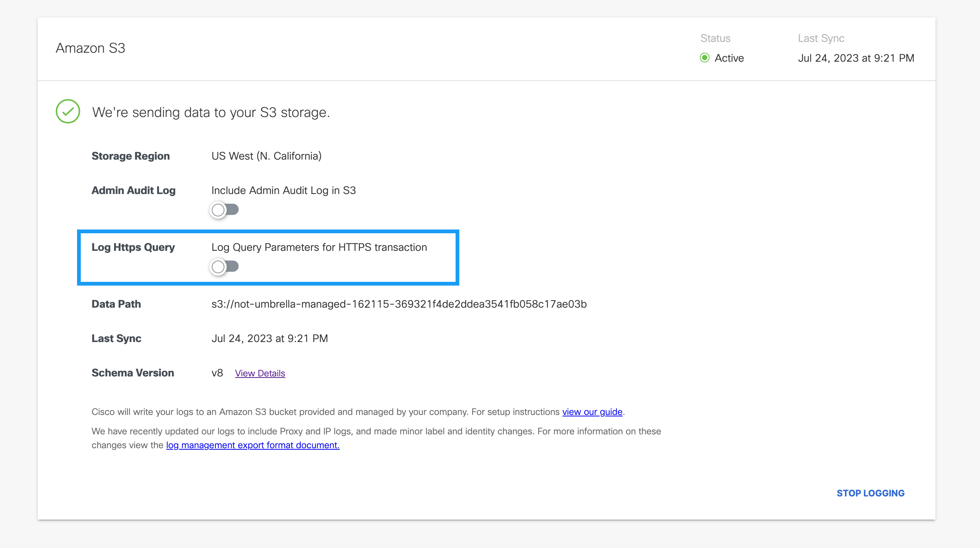Click the Amazon S3 heading
Screen dimensions: 980x548
pyautogui.click(x=91, y=48)
